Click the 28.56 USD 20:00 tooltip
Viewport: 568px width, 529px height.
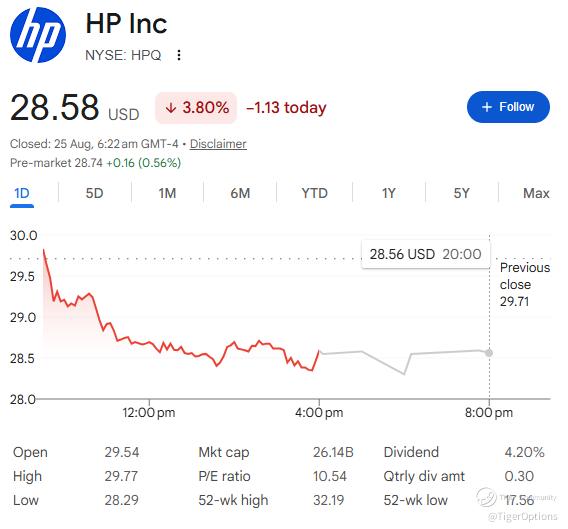click(426, 254)
